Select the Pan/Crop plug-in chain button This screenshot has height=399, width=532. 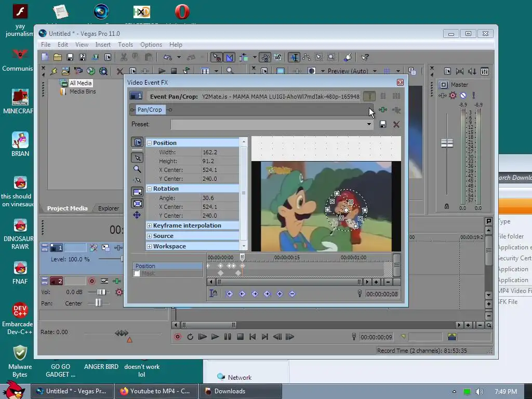[x=150, y=110]
